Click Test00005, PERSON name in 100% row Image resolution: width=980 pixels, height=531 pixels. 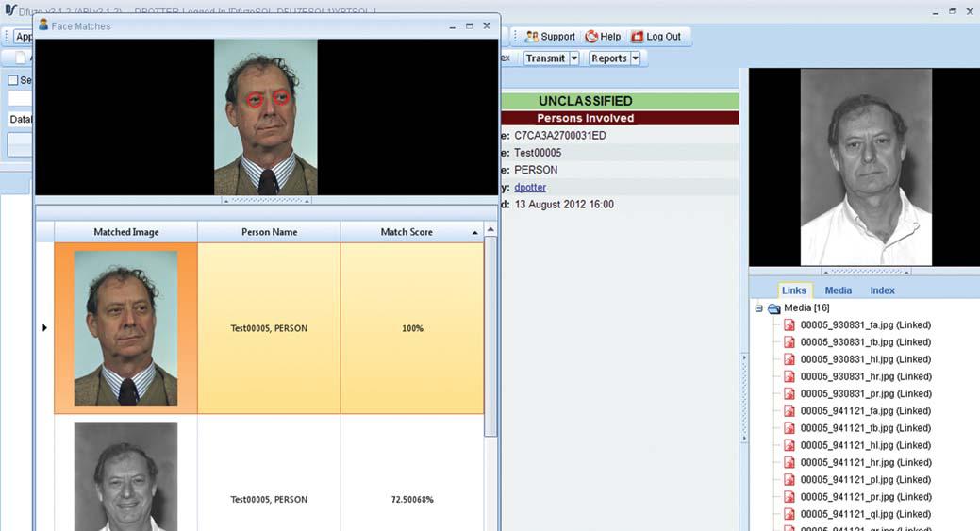tap(269, 328)
